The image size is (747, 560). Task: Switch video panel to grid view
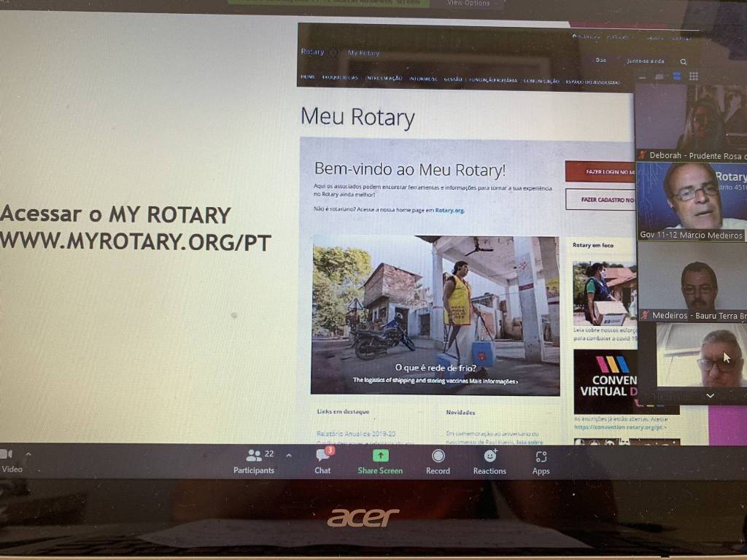694,77
